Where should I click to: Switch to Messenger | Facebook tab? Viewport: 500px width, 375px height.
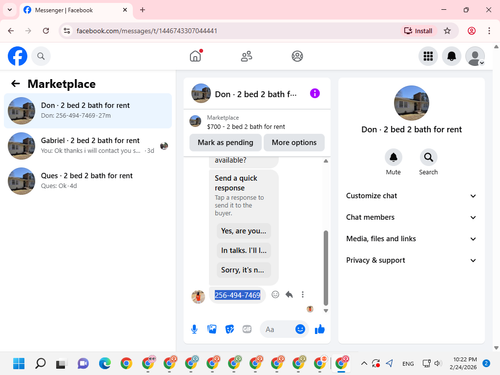pos(76,10)
